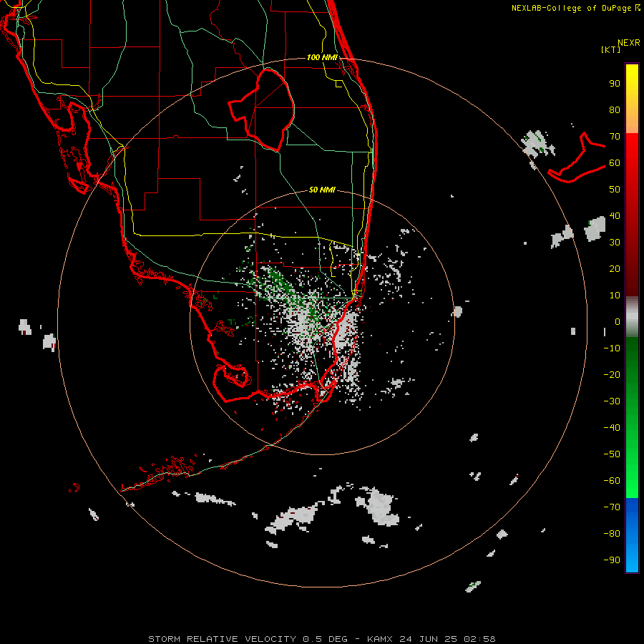Click the 90 knot value on colorbar
644x644 pixels.
pos(615,84)
